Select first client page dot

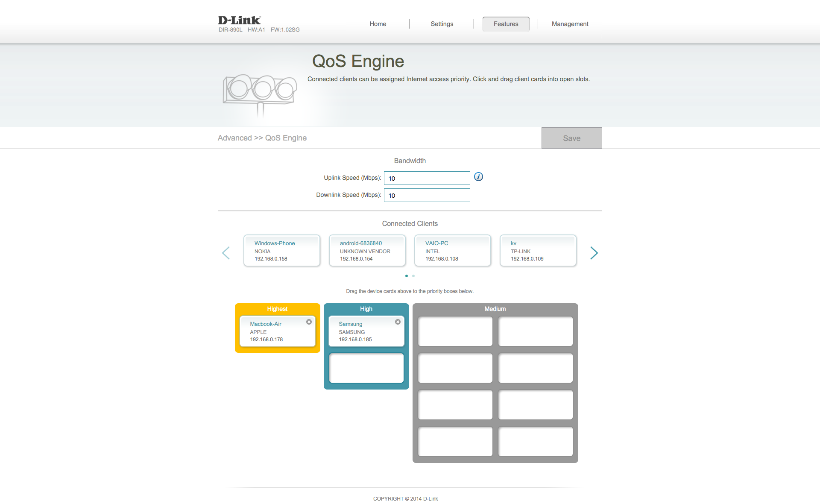pos(406,276)
